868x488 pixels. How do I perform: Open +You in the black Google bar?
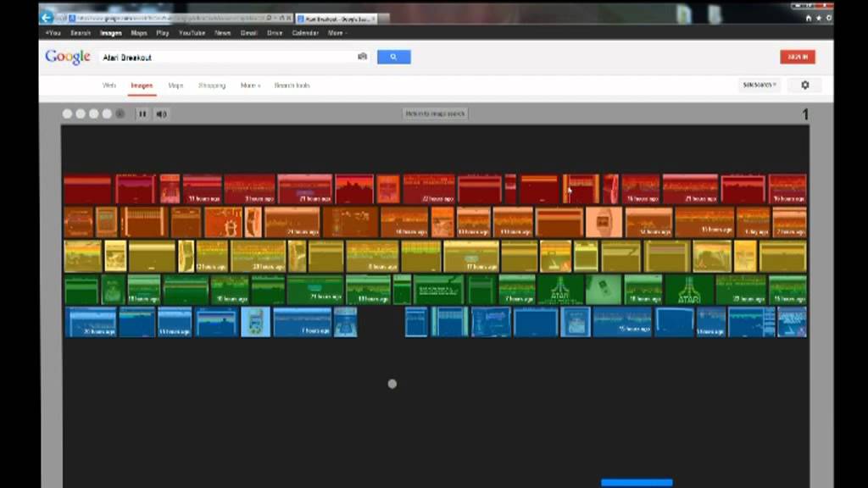(x=53, y=33)
